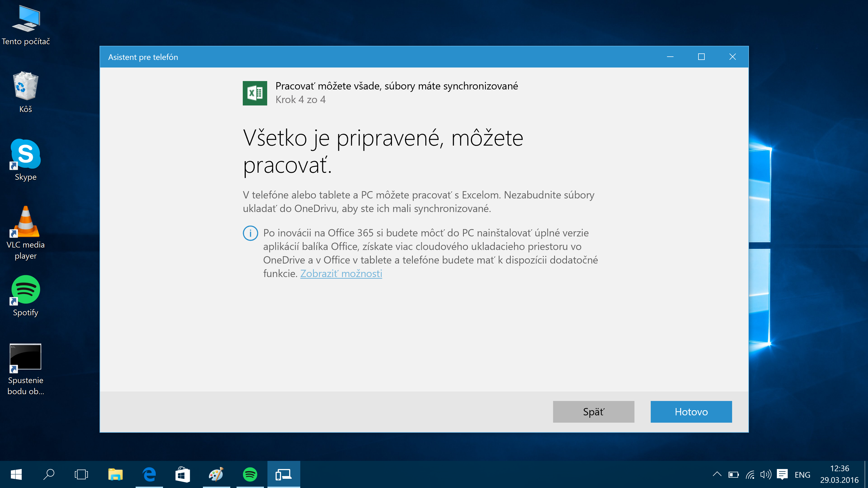This screenshot has width=868, height=488.
Task: Launch Spotify desktop shortcut
Action: pyautogui.click(x=25, y=296)
